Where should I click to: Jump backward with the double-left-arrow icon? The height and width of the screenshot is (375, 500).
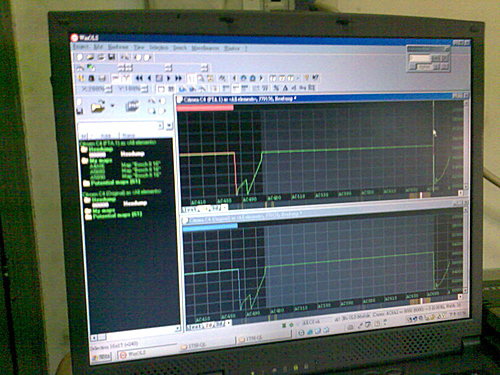(x=139, y=78)
